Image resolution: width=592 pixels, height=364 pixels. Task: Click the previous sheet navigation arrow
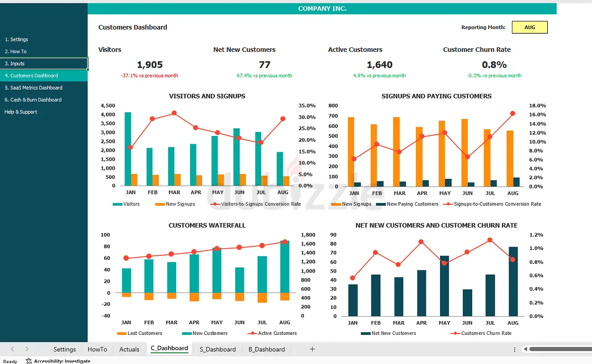[x=12, y=349]
